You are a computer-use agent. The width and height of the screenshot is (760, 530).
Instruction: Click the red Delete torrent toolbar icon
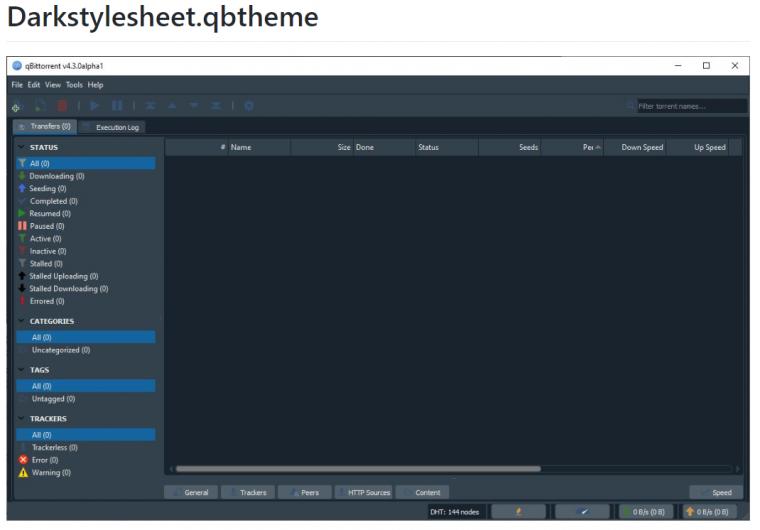click(x=62, y=106)
